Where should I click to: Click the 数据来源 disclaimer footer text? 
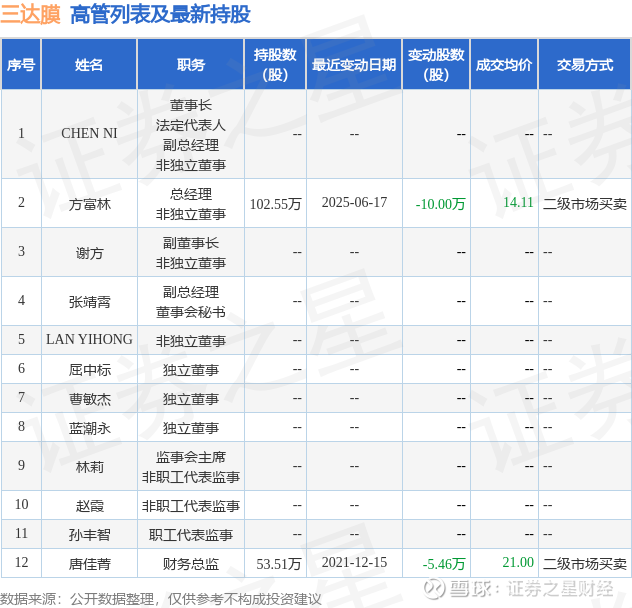160,599
